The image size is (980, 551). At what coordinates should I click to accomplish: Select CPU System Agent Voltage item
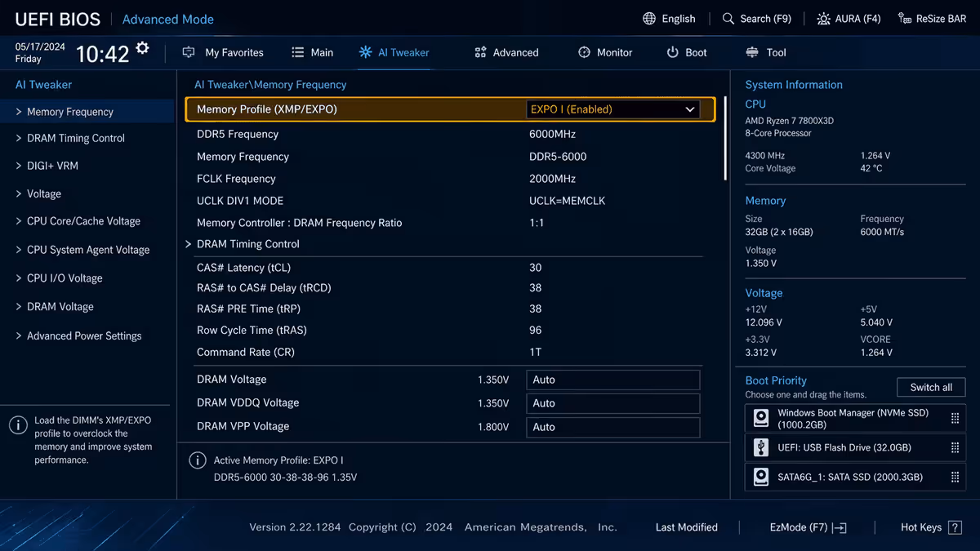click(x=88, y=250)
